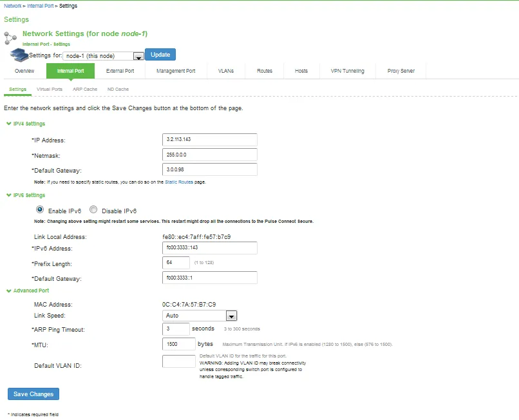Follow the Static Routes link
This screenshot has height=420, width=519.
[x=179, y=182]
